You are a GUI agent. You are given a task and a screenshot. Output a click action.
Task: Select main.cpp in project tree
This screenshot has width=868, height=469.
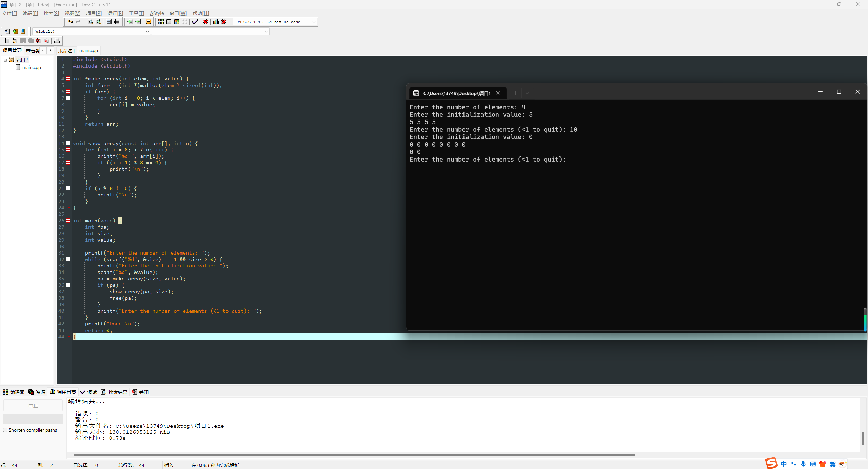(32, 67)
